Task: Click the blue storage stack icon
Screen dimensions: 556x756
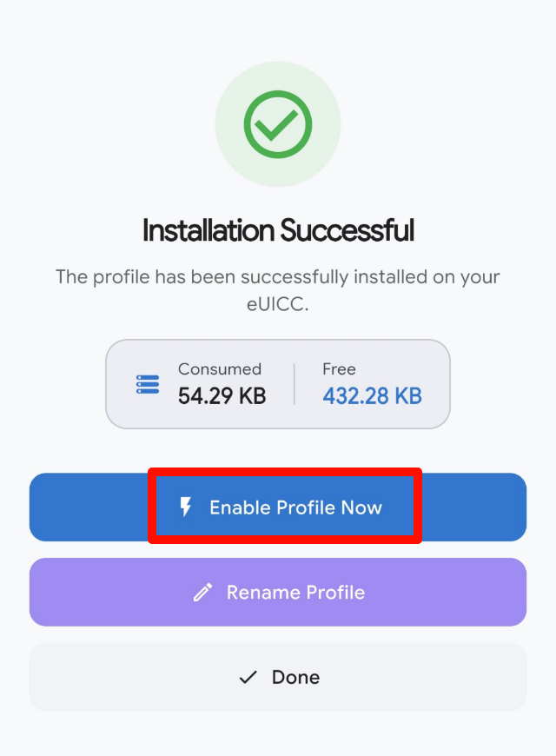Action: 148,384
